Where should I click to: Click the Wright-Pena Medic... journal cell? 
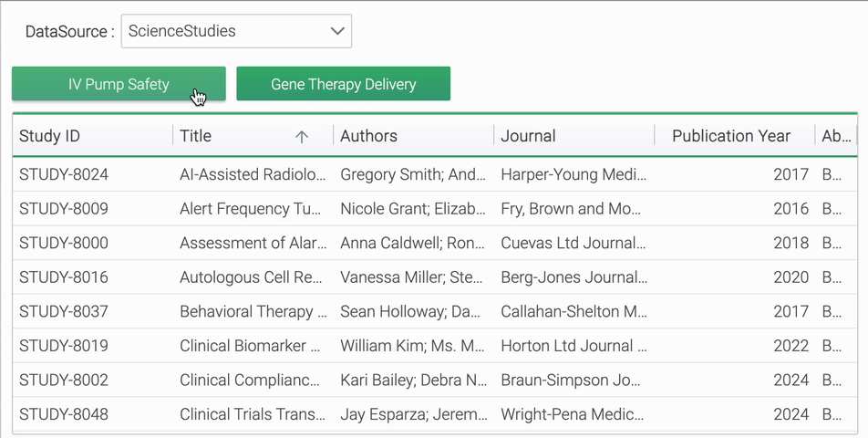click(x=574, y=415)
